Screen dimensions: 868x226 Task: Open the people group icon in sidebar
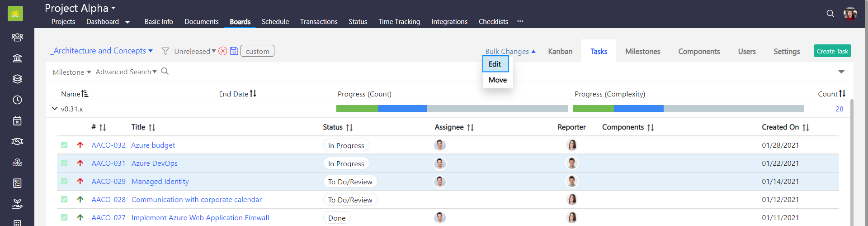tap(17, 37)
